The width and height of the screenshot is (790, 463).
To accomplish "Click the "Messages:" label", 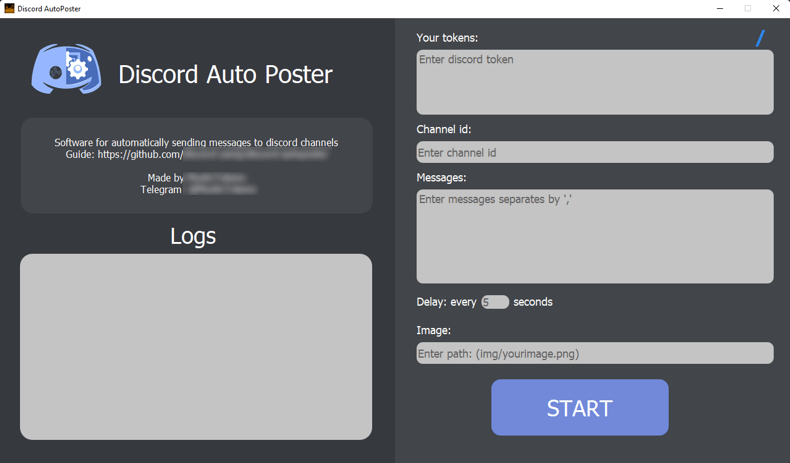I will point(441,178).
